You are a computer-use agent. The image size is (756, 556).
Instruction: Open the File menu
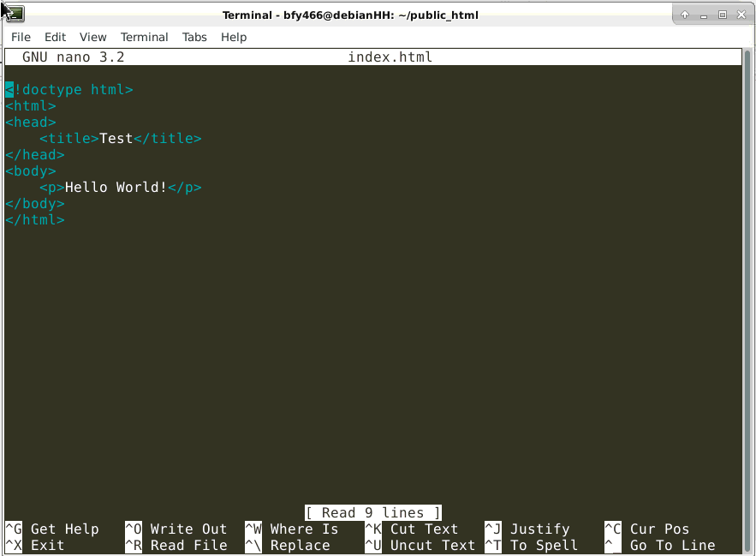tap(21, 37)
